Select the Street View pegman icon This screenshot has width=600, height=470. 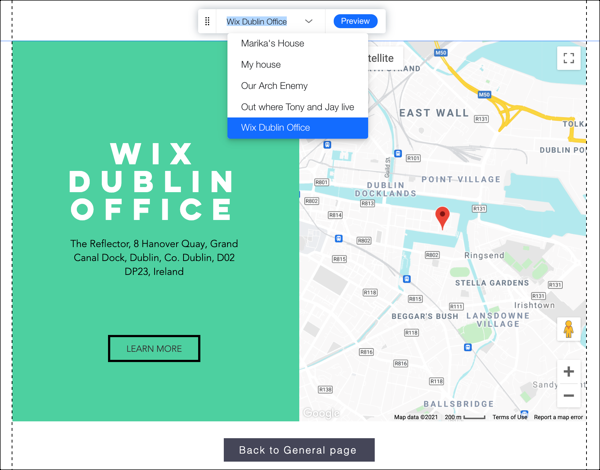pyautogui.click(x=568, y=330)
